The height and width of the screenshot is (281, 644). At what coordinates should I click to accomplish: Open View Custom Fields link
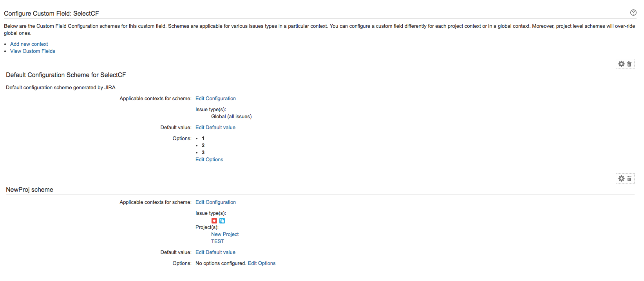[x=33, y=51]
